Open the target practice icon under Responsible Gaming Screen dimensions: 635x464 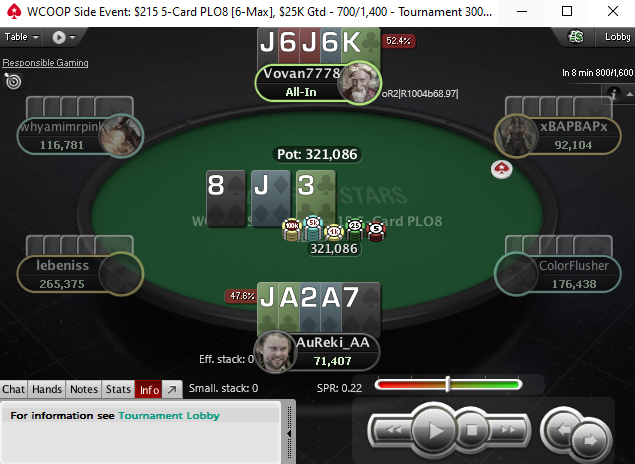pyautogui.click(x=13, y=81)
